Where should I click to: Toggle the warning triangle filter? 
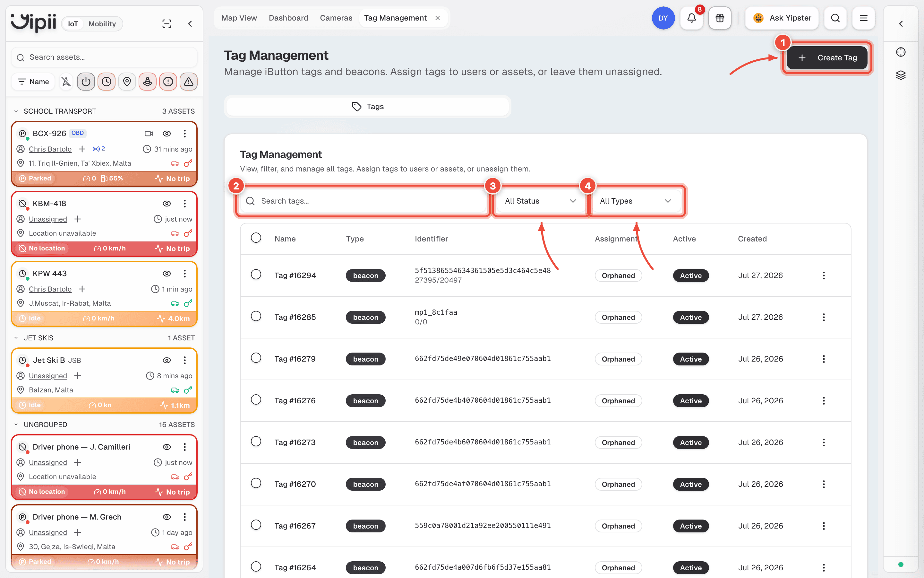(x=189, y=82)
